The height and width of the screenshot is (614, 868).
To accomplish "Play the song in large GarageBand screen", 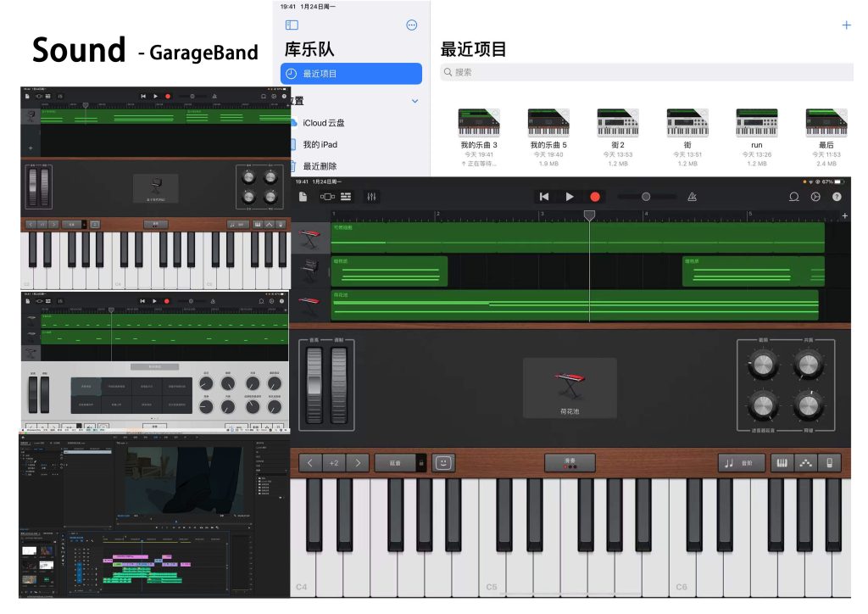I will coord(569,197).
